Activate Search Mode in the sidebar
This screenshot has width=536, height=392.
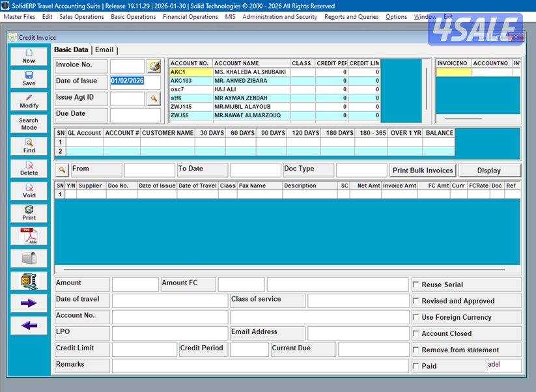point(28,122)
